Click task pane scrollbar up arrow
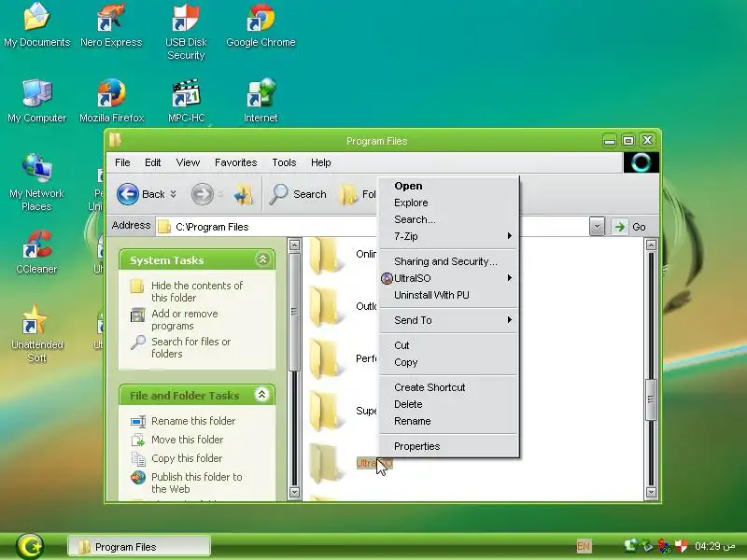Image resolution: width=747 pixels, height=560 pixels. [294, 245]
